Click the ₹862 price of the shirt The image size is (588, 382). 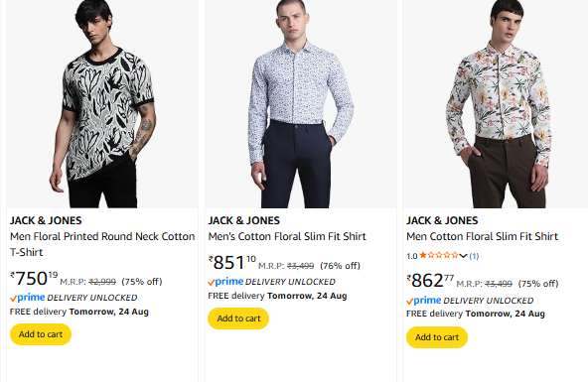[430, 281]
